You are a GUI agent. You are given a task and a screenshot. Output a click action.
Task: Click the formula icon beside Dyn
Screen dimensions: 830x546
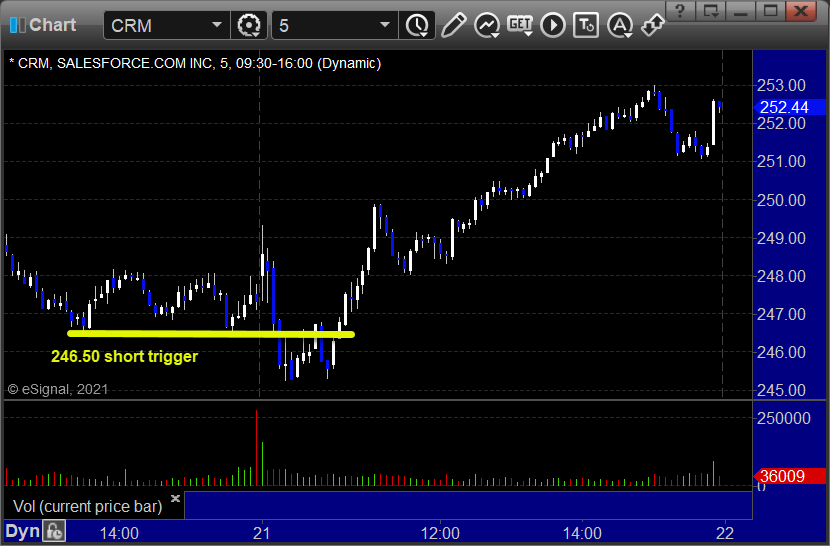54,531
